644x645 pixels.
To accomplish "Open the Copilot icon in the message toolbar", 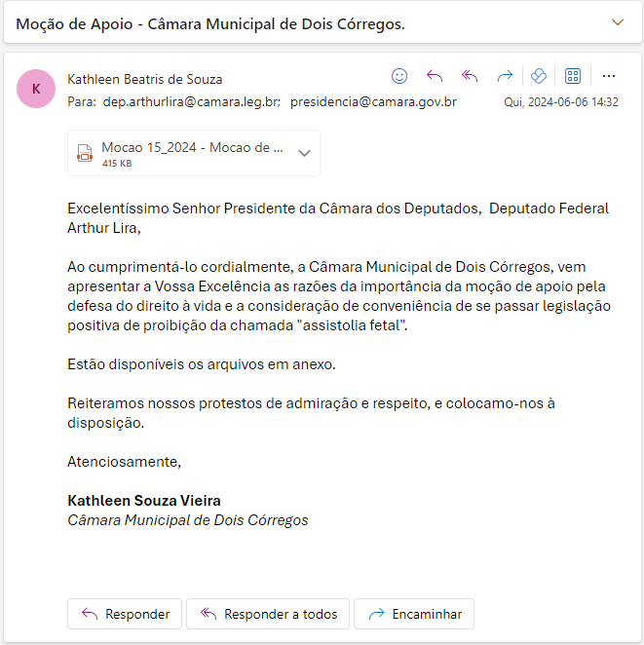I will (538, 76).
